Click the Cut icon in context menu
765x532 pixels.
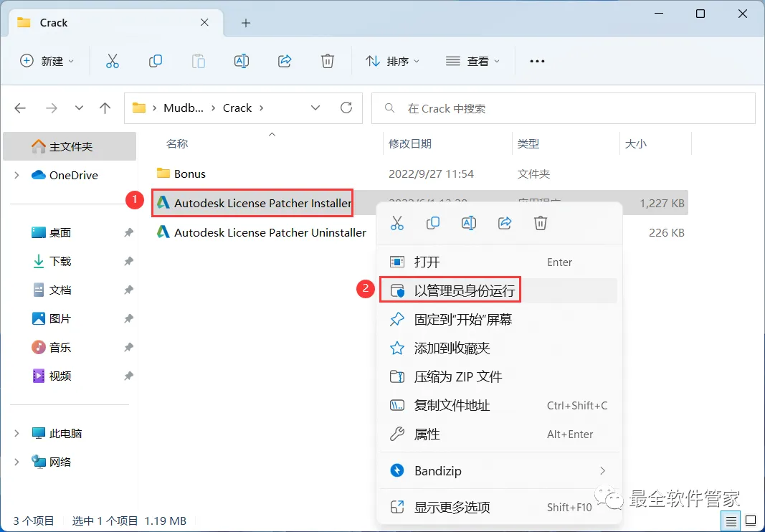(397, 223)
